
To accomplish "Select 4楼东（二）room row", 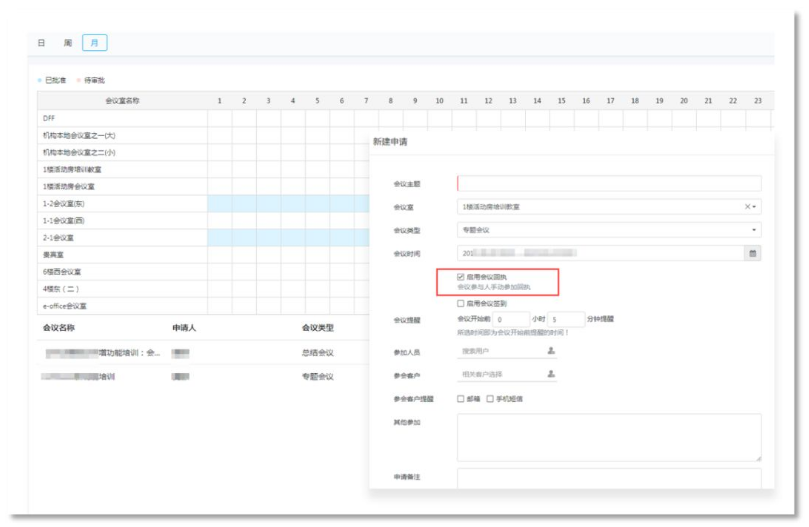I will [x=122, y=289].
